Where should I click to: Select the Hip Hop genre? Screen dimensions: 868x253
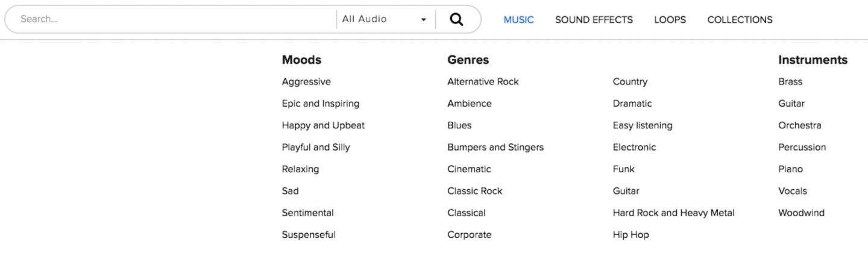[x=631, y=235]
